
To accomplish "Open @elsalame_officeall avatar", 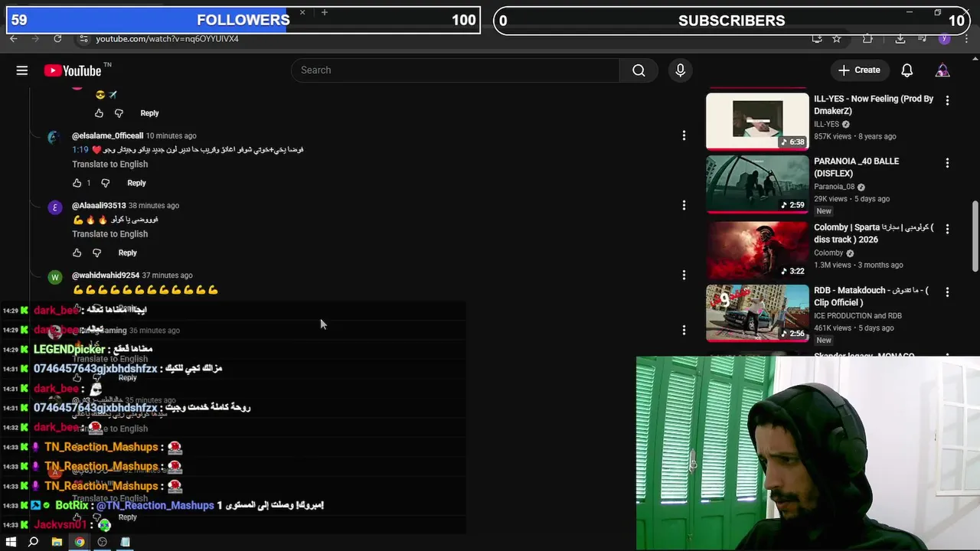I will tap(54, 138).
